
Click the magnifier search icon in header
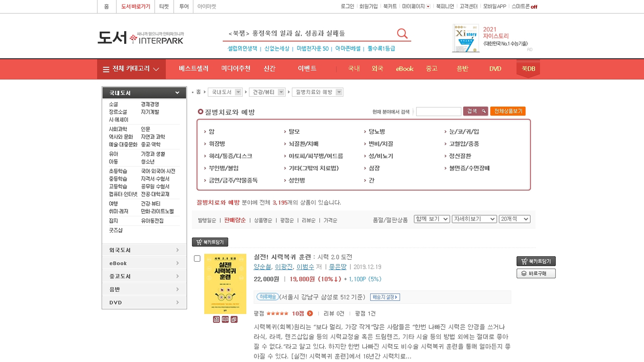[x=402, y=33]
